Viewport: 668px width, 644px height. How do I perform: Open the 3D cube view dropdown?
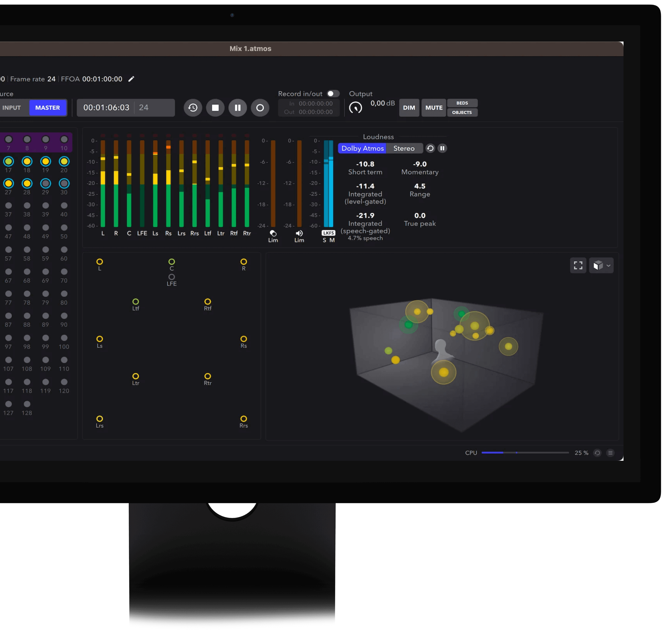[601, 265]
